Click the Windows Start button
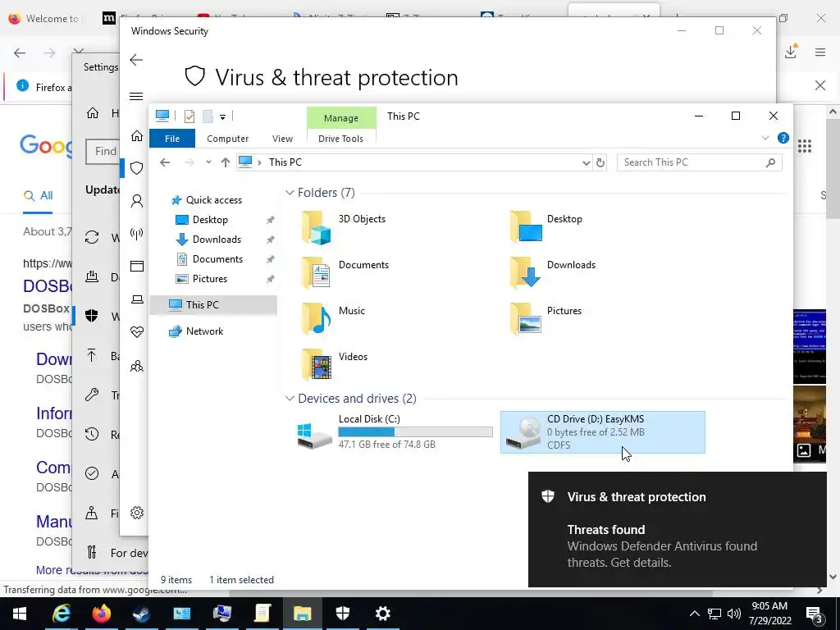Image resolution: width=840 pixels, height=630 pixels. [x=20, y=614]
